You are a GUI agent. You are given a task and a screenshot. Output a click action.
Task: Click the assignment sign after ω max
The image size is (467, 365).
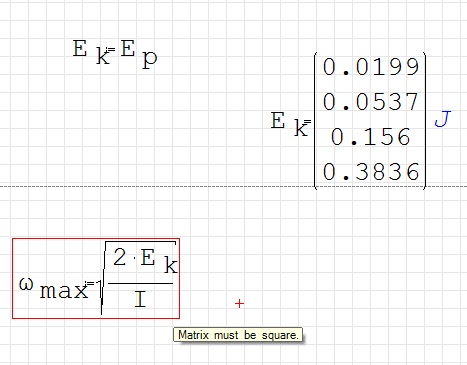pyautogui.click(x=90, y=284)
